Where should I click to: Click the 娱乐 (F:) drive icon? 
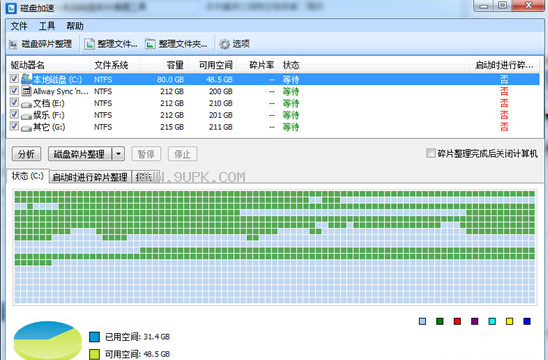click(26, 116)
